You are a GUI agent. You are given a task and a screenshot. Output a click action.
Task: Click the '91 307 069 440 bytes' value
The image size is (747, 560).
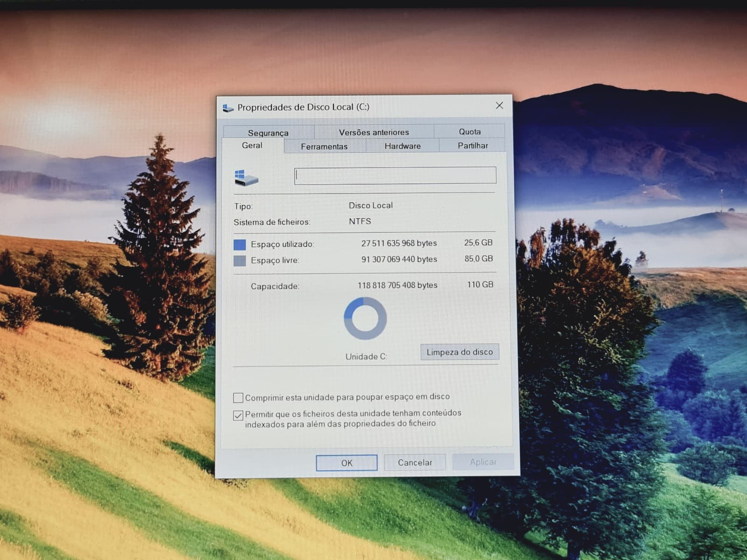pyautogui.click(x=399, y=259)
